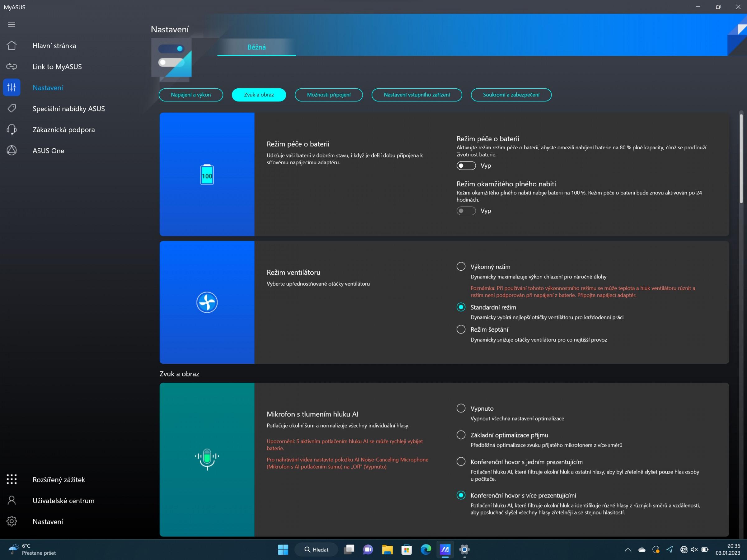
Task: Click the OneDrive cloud tray icon
Action: pos(642,549)
